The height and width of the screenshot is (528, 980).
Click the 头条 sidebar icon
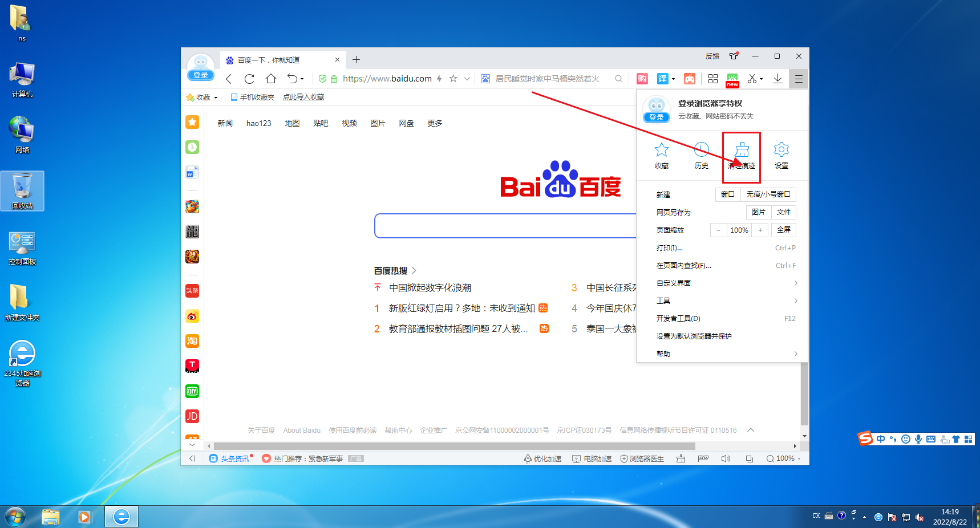click(192, 291)
